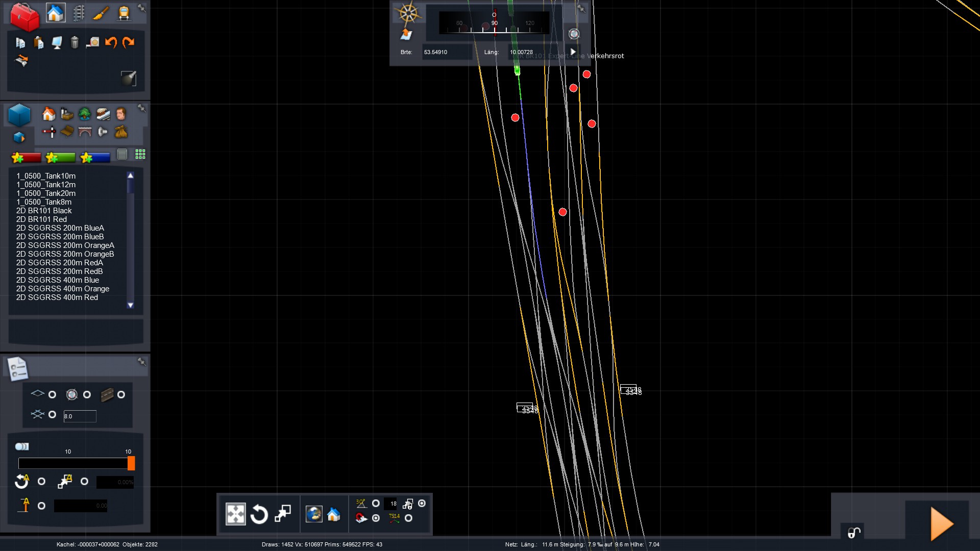Select '2D BR101 Red' in list
This screenshot has width=980, height=551.
41,219
